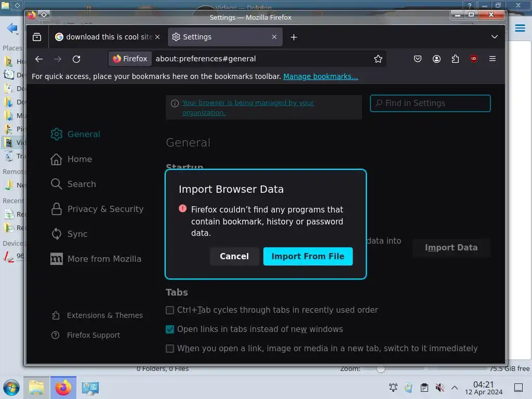Click the Import From File button

tap(308, 257)
